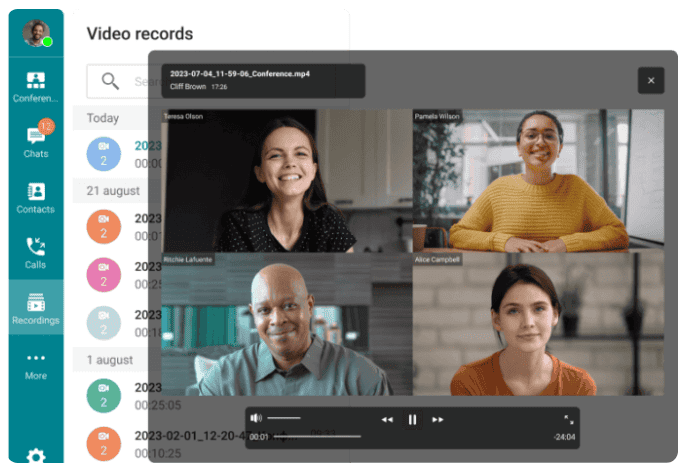Image resolution: width=685 pixels, height=475 pixels.
Task: Open the More menu in sidebar
Action: [35, 364]
